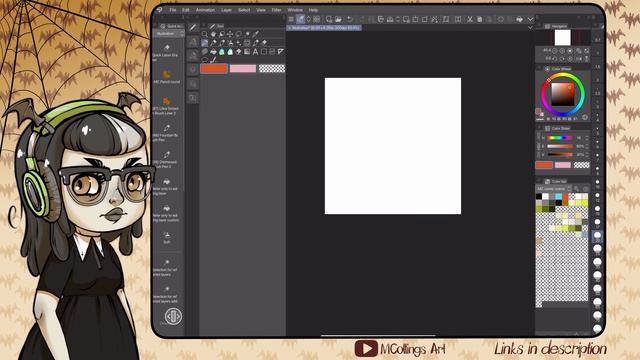The width and height of the screenshot is (640, 360).
Task: Open the Filter menu
Action: 276,10
